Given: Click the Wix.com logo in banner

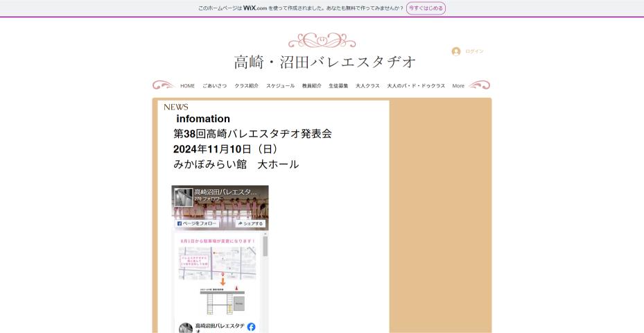Looking at the screenshot, I should pyautogui.click(x=255, y=8).
